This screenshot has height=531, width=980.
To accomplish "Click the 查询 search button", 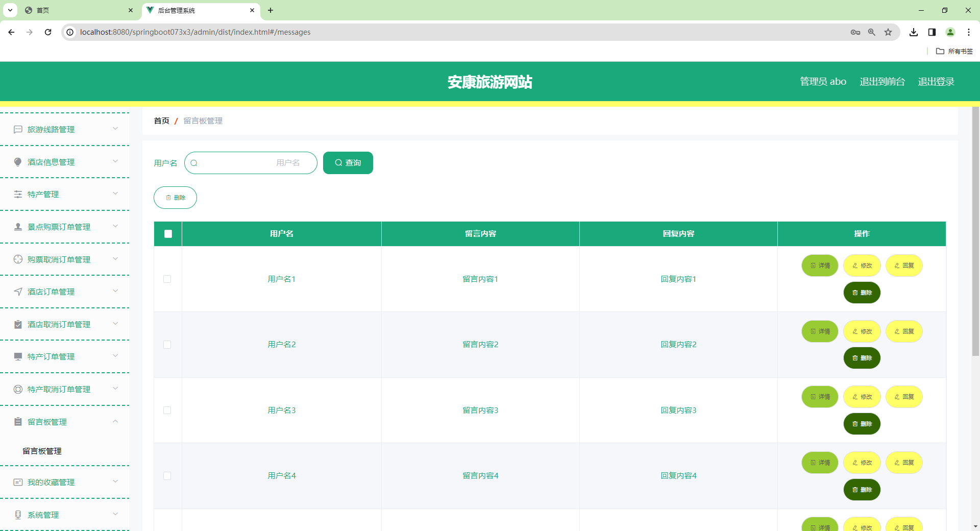I will [x=348, y=163].
